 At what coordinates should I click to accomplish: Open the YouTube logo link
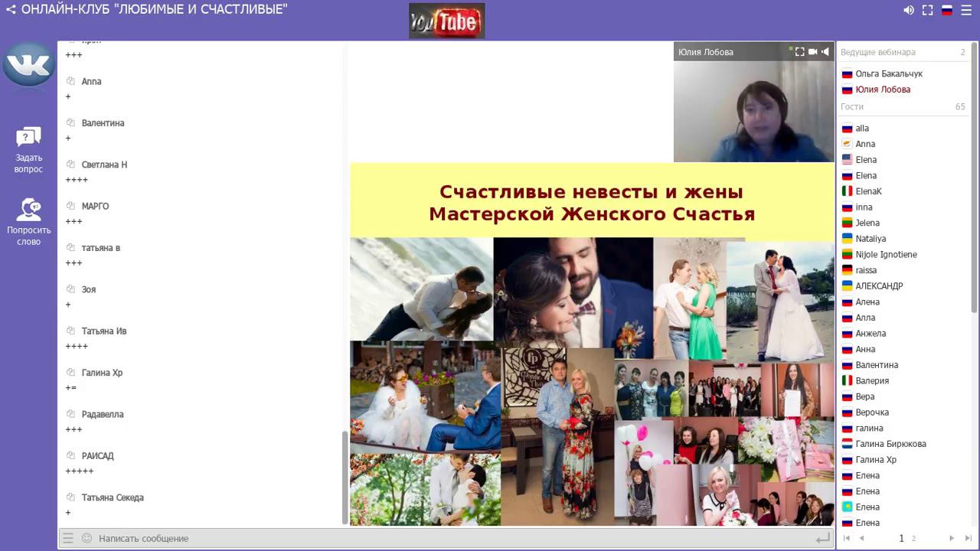(x=446, y=21)
